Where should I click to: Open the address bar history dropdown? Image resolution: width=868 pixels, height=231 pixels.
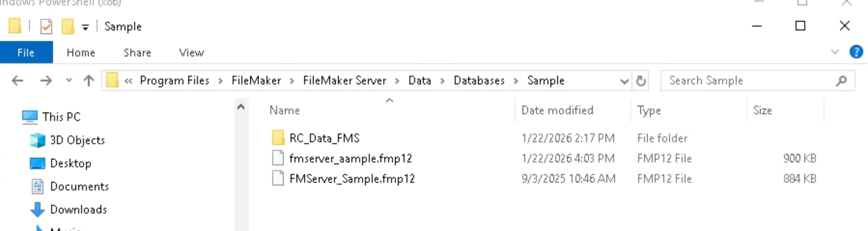click(624, 81)
